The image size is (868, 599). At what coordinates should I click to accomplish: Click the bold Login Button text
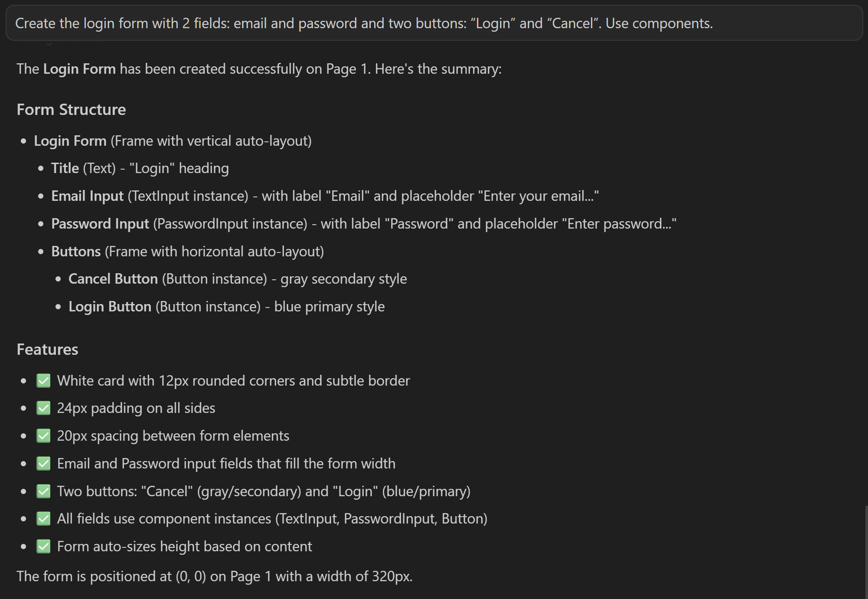coord(110,307)
